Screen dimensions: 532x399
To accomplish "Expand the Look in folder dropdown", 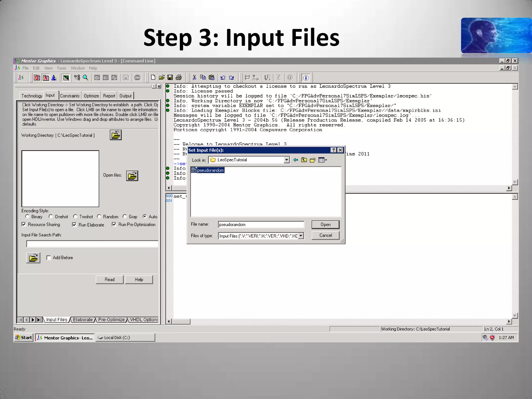I will (287, 160).
